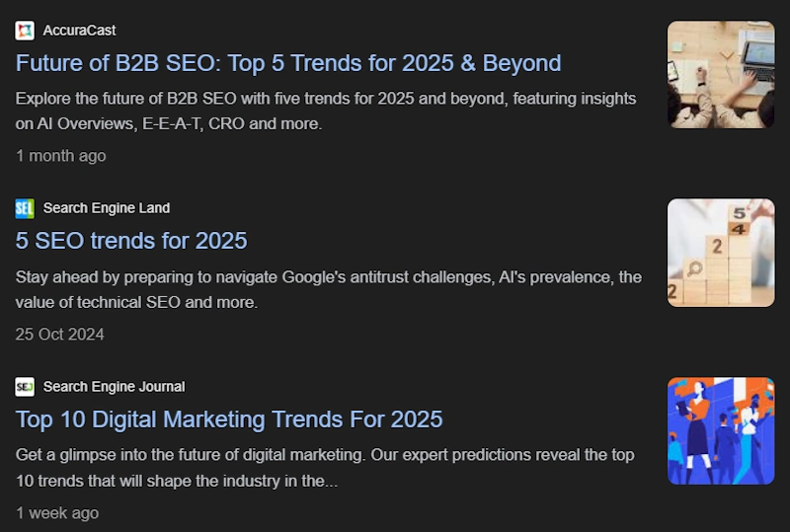This screenshot has width=790, height=532.
Task: Click the digital marketing expert predictions snippet
Action: pos(325,468)
